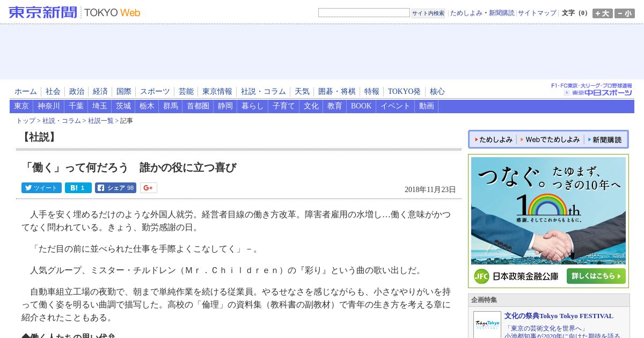Click 詳しくはこちら button in the ad
Viewport: 644px width, 338px height.
pyautogui.click(x=596, y=276)
